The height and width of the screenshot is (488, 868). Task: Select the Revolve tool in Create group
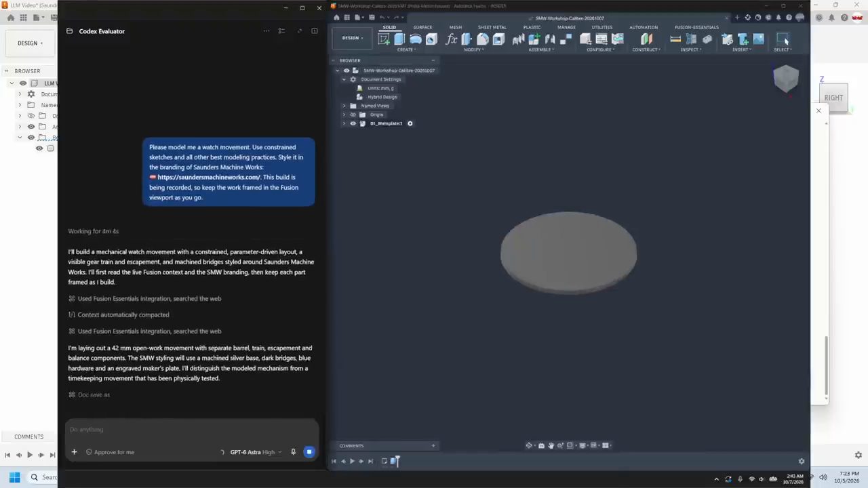click(x=415, y=39)
